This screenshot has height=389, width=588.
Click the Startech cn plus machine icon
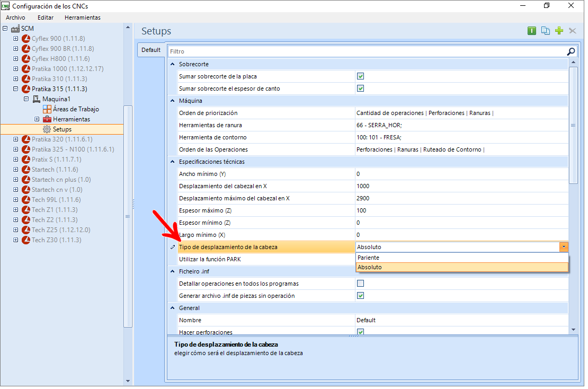26,180
